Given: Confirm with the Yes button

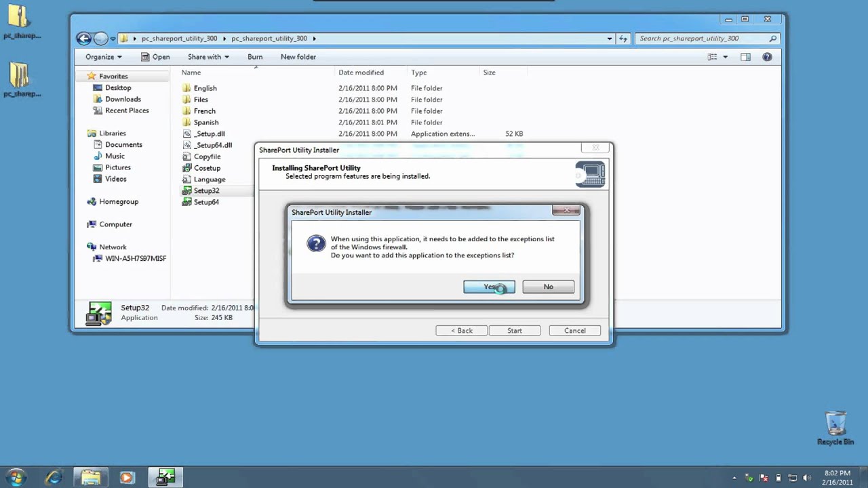Looking at the screenshot, I should coord(489,287).
